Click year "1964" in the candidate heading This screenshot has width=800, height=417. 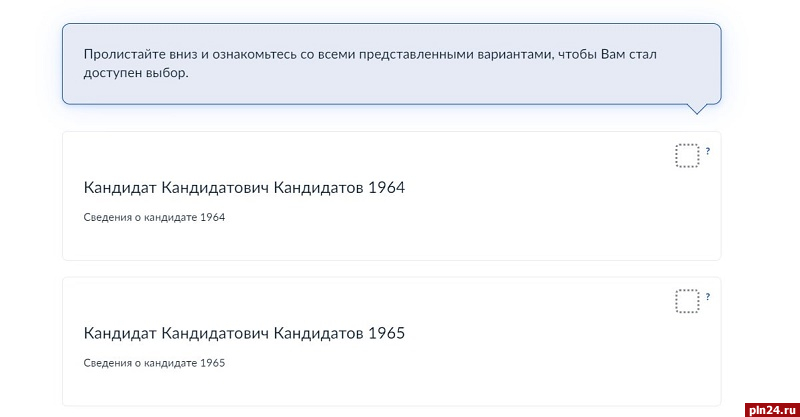[x=386, y=188]
